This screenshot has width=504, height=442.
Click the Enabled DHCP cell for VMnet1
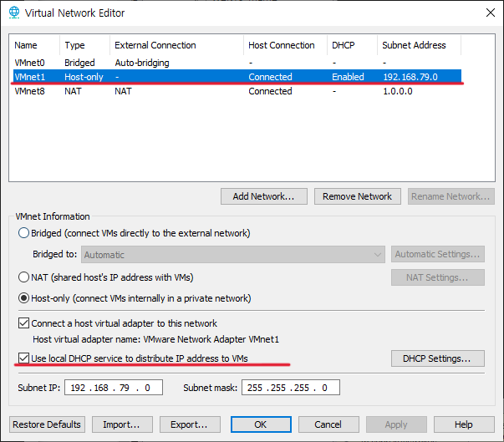(348, 77)
